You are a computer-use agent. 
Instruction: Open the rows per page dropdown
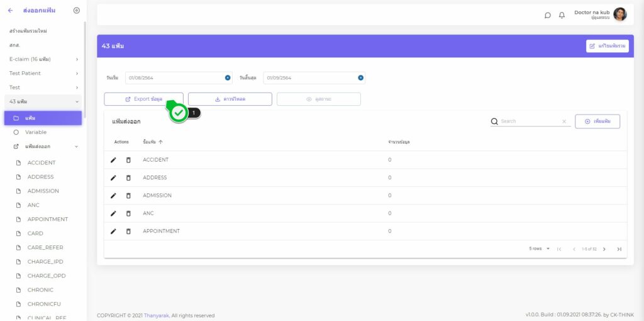point(540,249)
